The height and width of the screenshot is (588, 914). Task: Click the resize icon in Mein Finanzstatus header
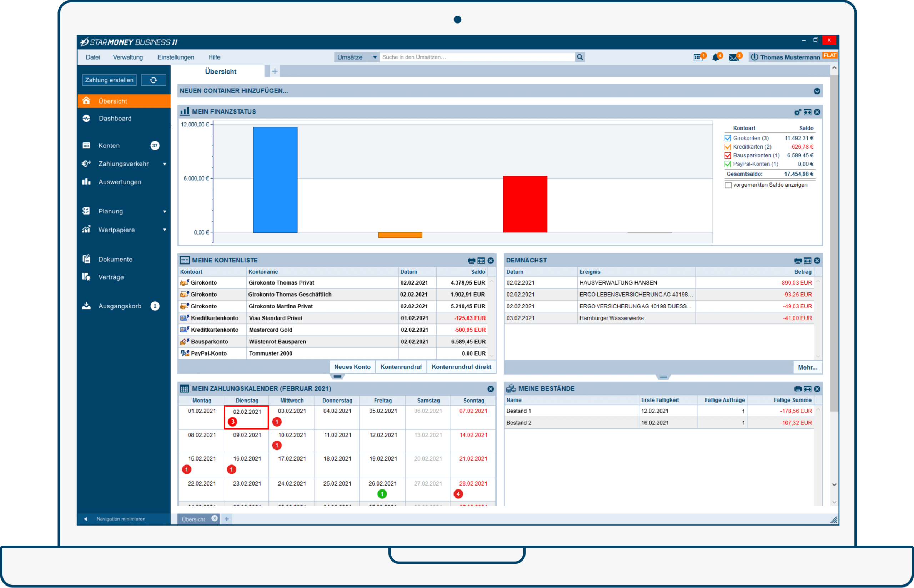[x=808, y=112]
